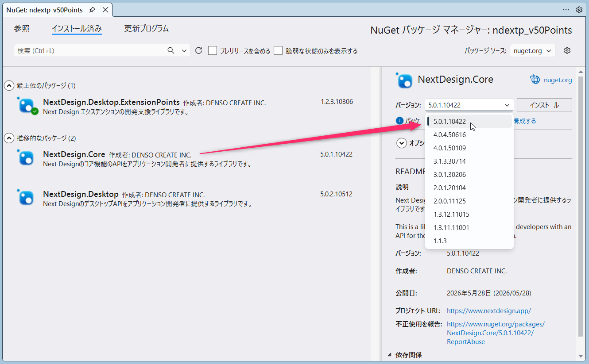
Task: Click the pin icon on the document tab
Action: tap(92, 10)
